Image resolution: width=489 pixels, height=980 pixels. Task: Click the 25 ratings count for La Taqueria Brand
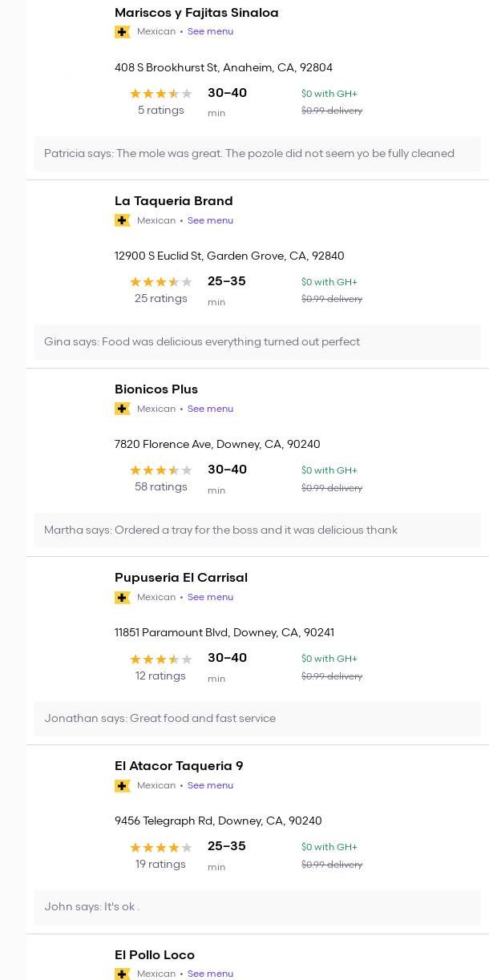(x=160, y=299)
